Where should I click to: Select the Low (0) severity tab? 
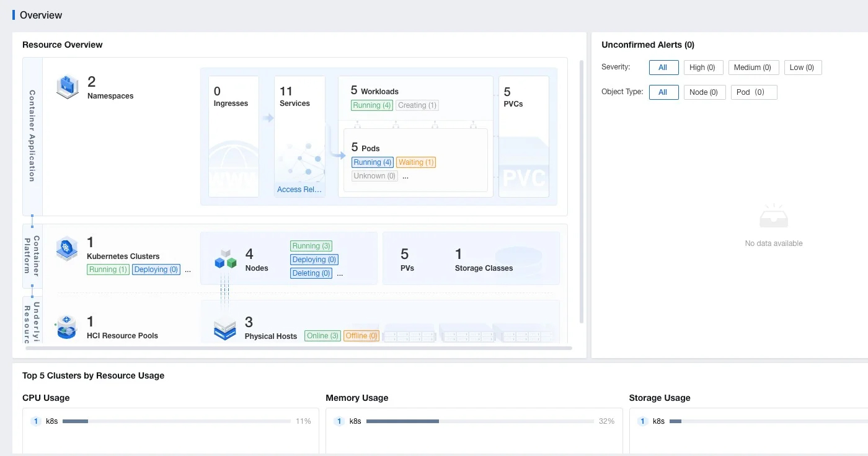[x=802, y=68]
